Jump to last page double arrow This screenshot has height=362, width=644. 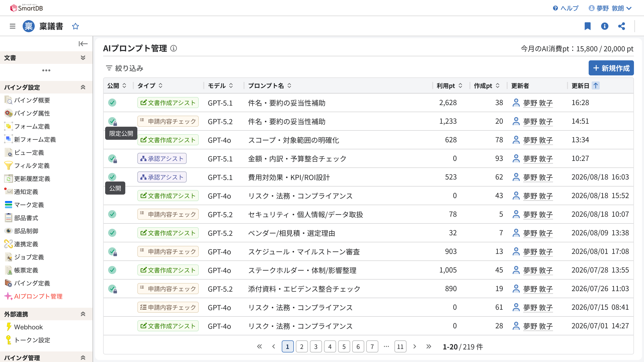[x=429, y=347]
